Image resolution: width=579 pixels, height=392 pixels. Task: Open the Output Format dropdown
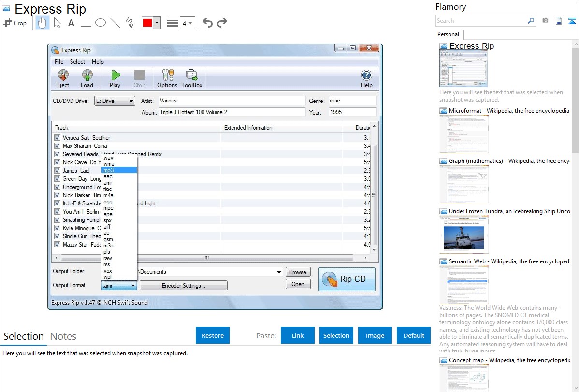(x=119, y=286)
